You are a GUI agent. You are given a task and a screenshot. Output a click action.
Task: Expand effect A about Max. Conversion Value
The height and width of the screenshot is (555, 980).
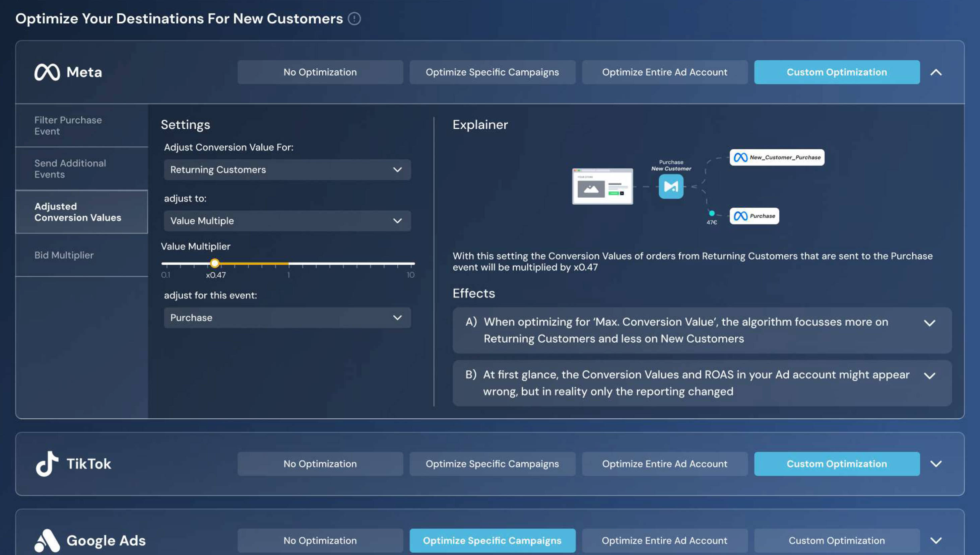point(929,323)
